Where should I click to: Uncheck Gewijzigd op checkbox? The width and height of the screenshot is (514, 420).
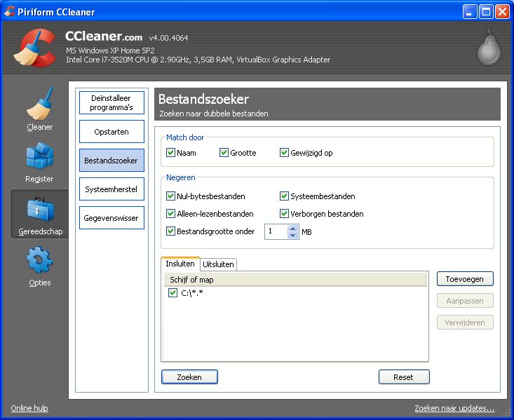(x=284, y=153)
